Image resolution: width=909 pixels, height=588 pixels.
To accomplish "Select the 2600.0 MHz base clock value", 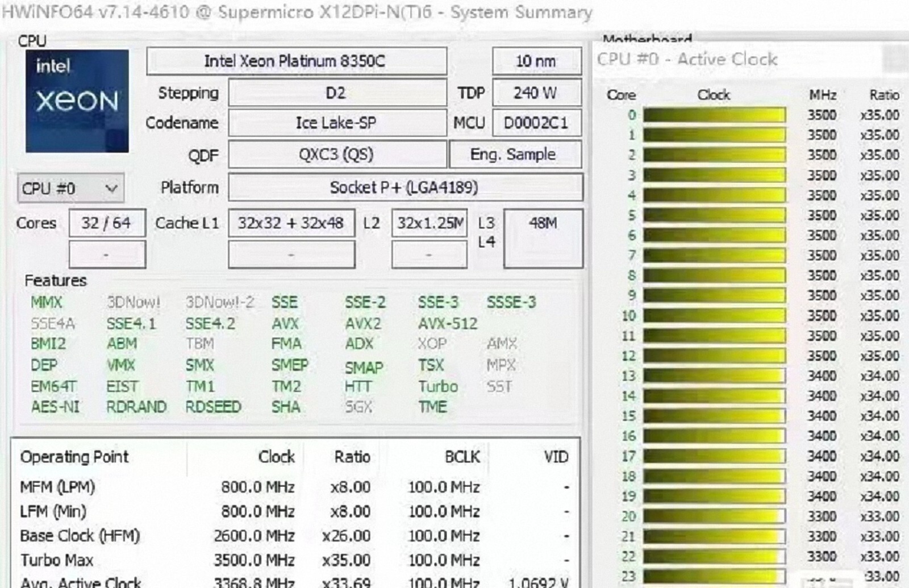I will point(254,536).
